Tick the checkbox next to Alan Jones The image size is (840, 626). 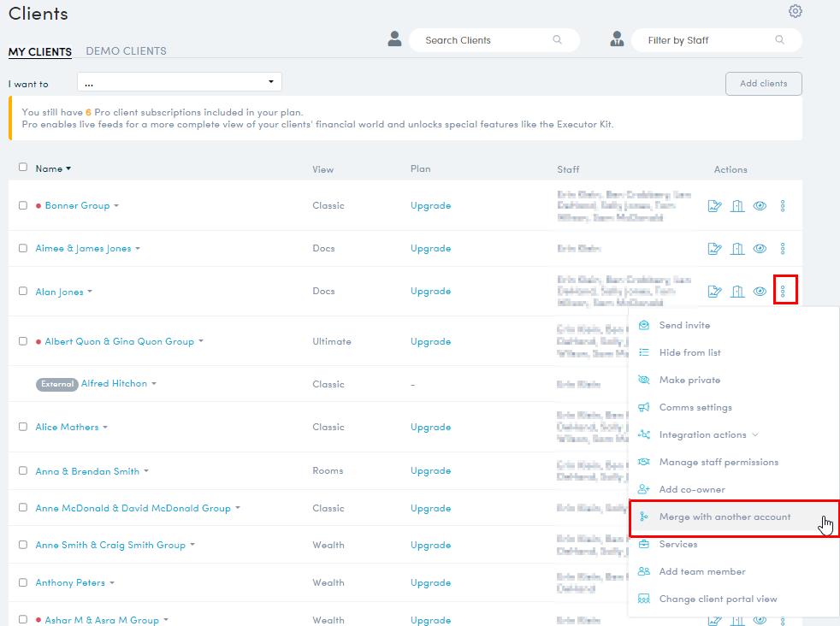tap(23, 291)
